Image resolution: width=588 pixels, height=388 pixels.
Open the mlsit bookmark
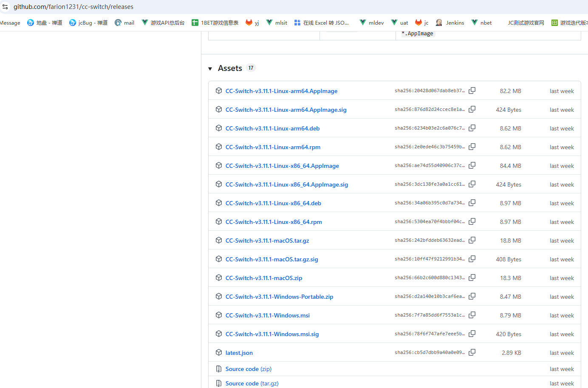point(277,23)
